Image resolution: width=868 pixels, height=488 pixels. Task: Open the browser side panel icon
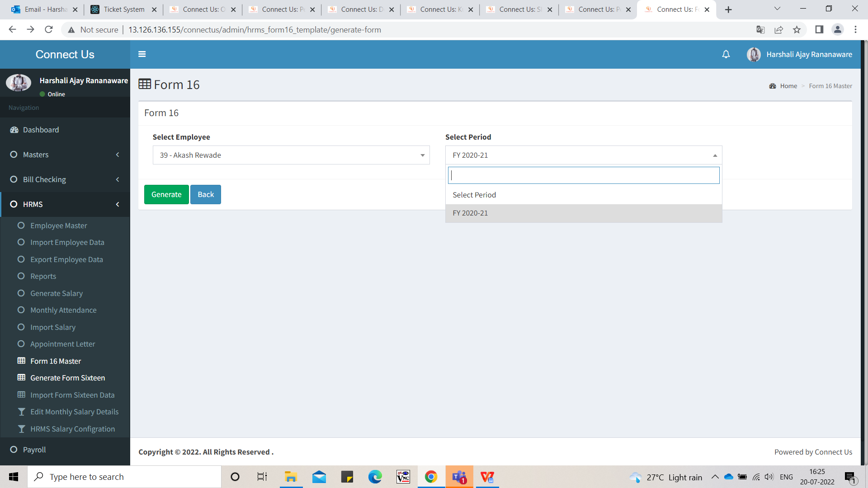click(819, 30)
